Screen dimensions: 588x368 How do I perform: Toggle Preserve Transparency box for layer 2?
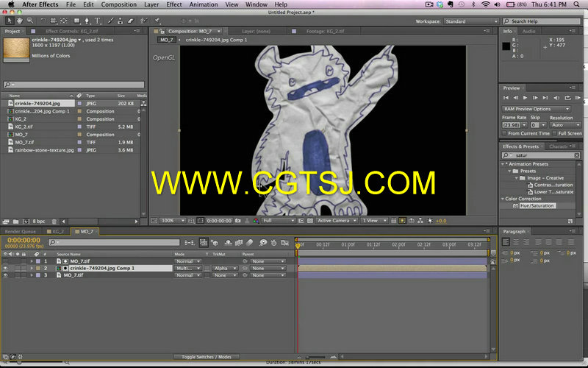(207, 268)
